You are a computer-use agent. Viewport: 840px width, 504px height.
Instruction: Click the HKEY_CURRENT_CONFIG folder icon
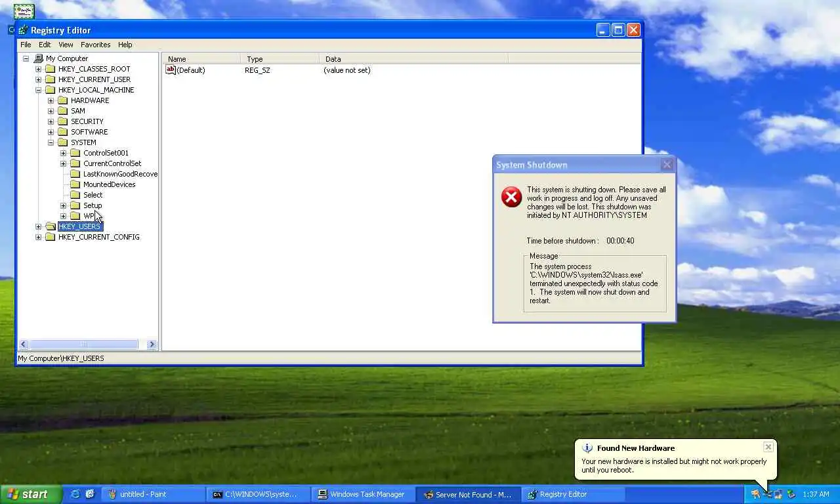(x=51, y=237)
